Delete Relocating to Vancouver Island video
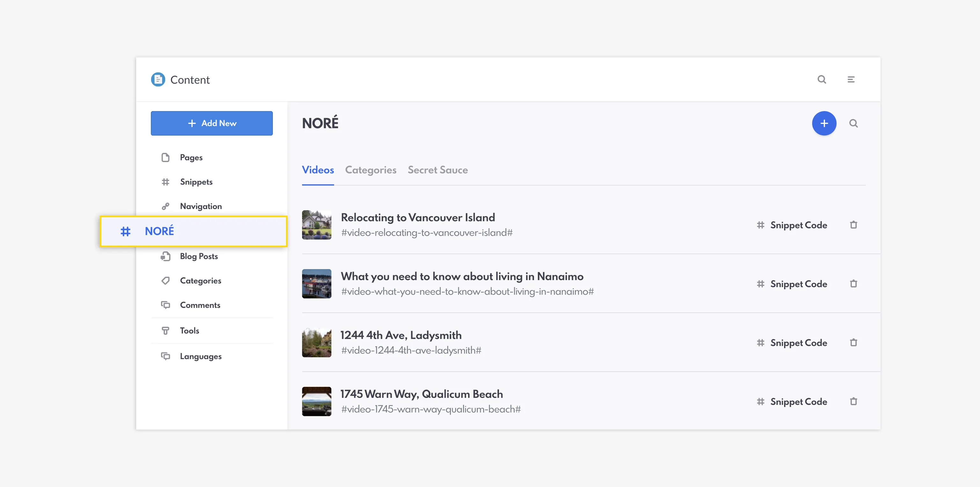 [853, 225]
